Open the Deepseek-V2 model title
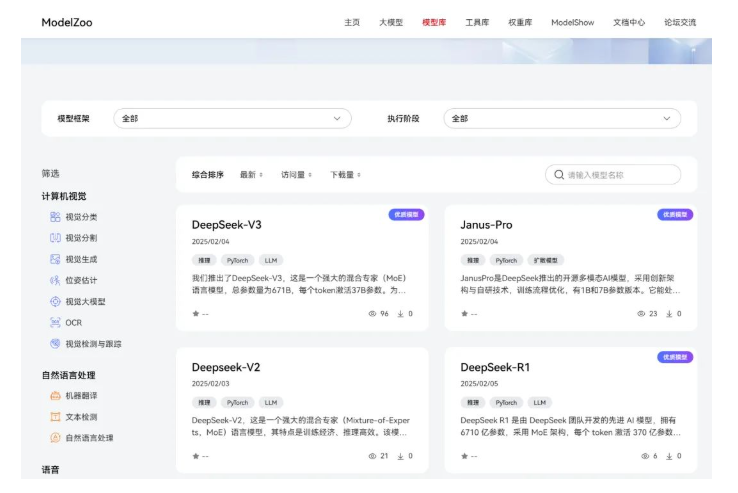This screenshot has height=493, width=738. (x=226, y=367)
